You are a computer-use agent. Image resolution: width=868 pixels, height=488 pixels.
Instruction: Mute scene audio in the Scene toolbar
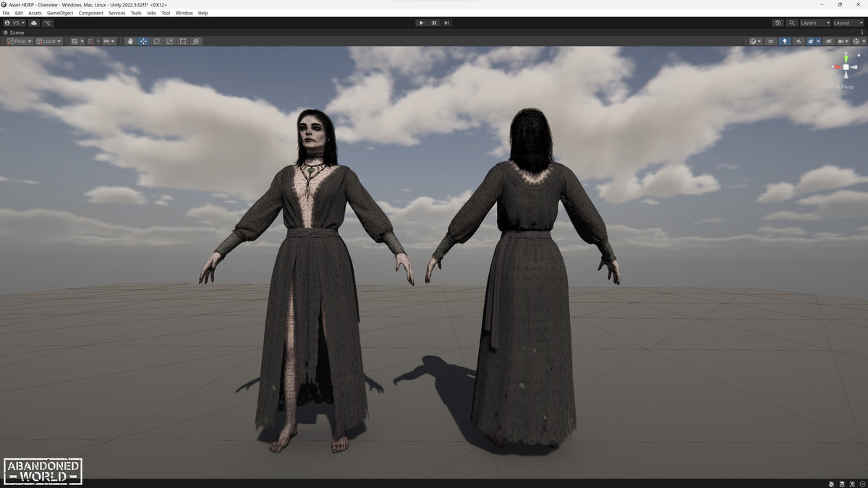[799, 41]
